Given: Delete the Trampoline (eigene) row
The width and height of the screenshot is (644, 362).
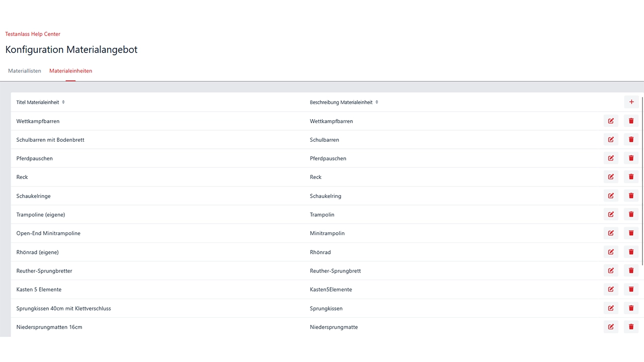Looking at the screenshot, I should (x=631, y=214).
